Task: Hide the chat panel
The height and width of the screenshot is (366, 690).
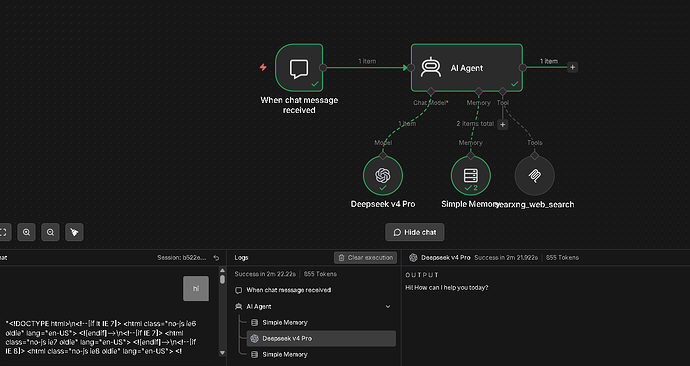Action: pyautogui.click(x=415, y=232)
